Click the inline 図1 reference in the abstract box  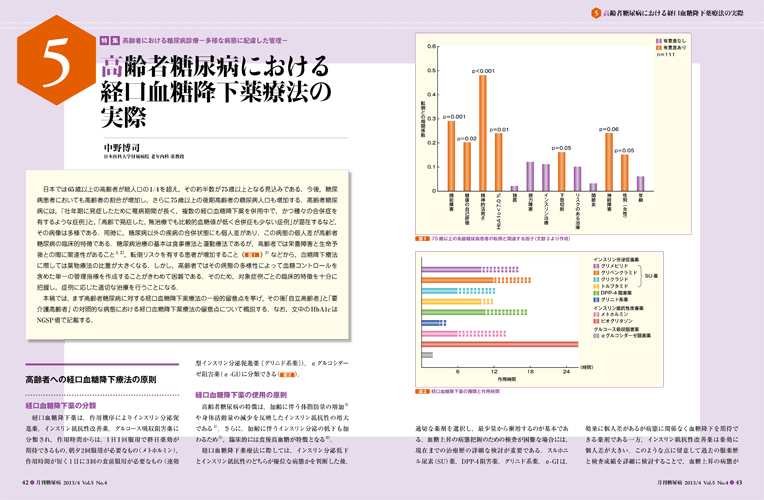coord(252,255)
